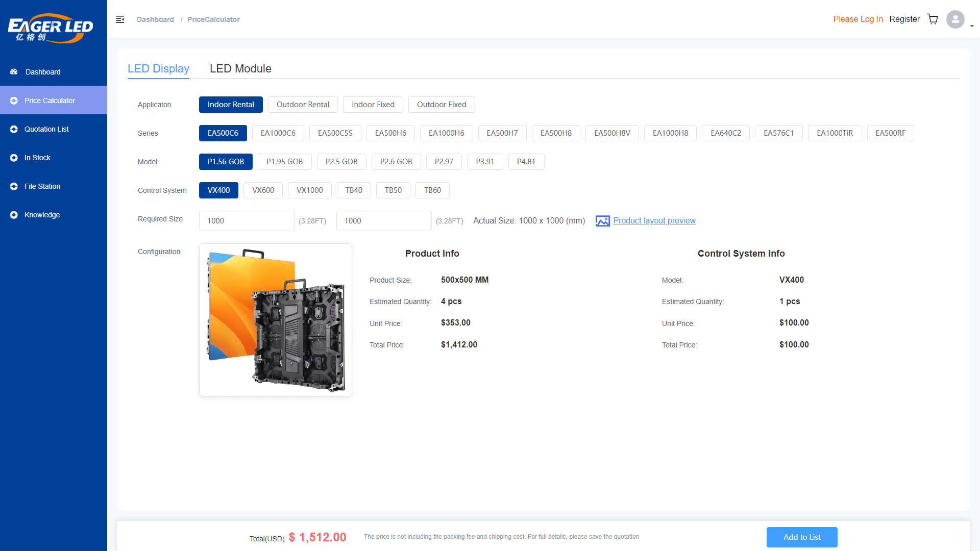
Task: Select Outdoor Fixed application
Action: [x=442, y=105]
